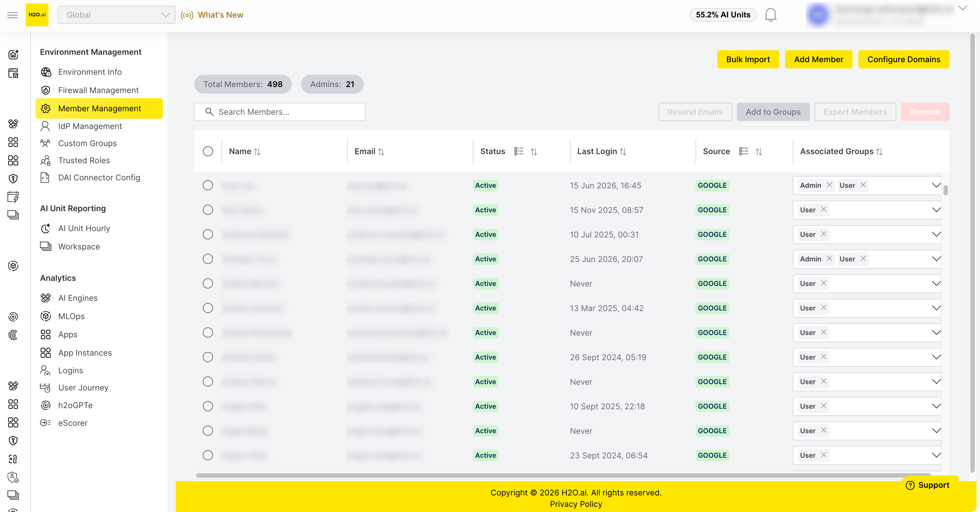Viewport: 980px width, 512px height.
Task: Click the Logins user icon
Action: [45, 370]
